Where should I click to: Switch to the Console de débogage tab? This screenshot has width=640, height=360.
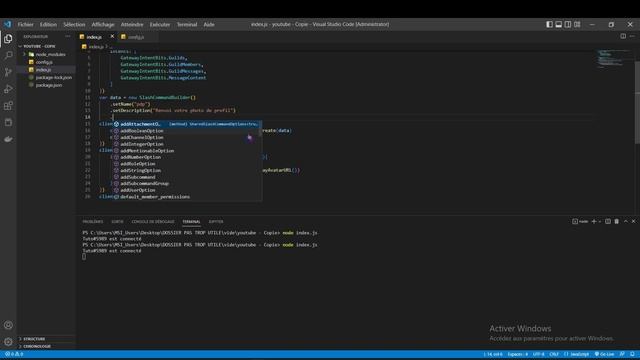click(x=153, y=222)
